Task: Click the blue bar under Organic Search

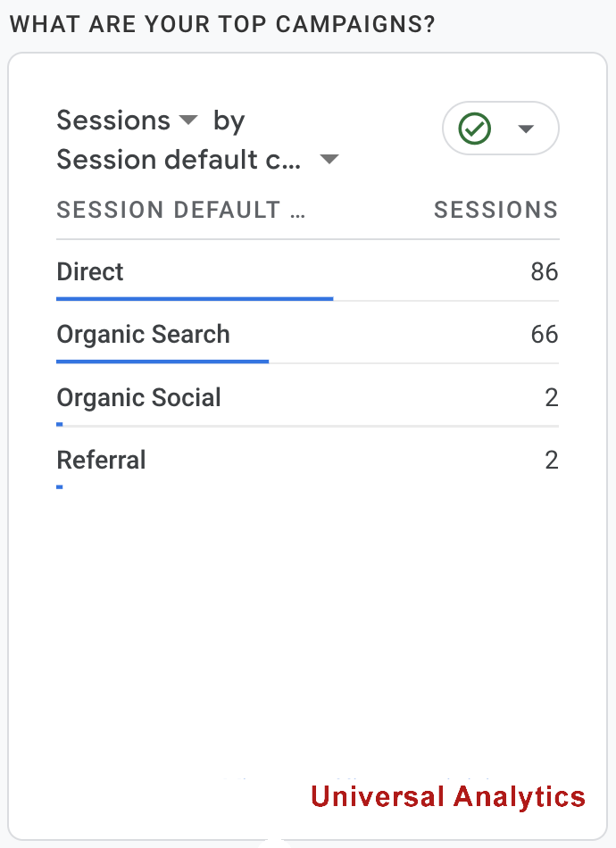Action: pyautogui.click(x=162, y=362)
